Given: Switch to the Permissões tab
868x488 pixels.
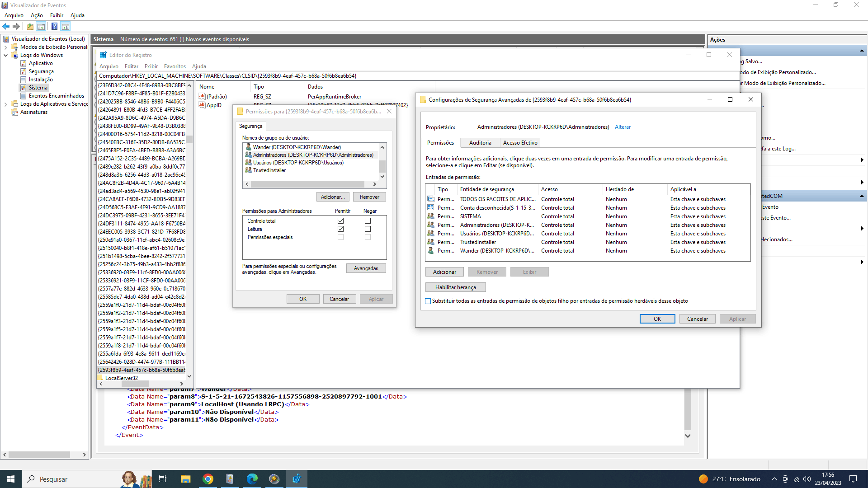Looking at the screenshot, I should [x=441, y=142].
